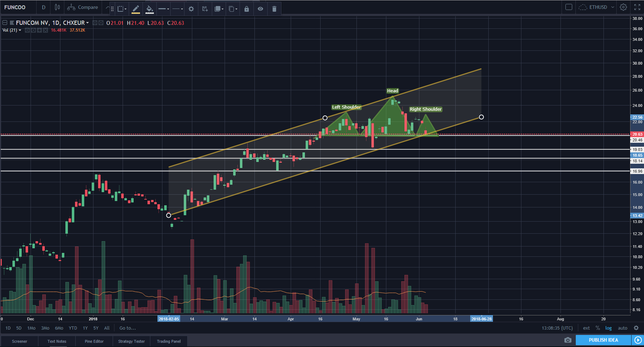Open the Strategy Tester tab
This screenshot has width=644, height=347.
coord(132,341)
